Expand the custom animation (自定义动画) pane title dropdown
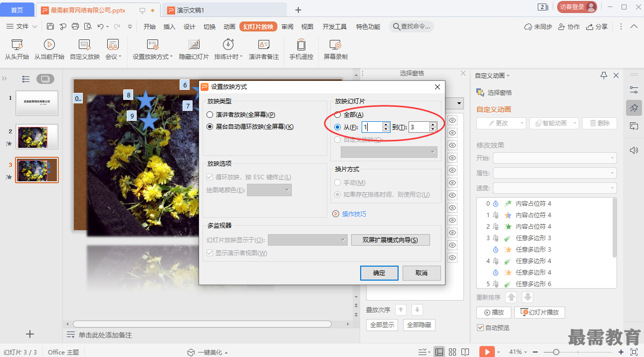The image size is (644, 357). click(508, 76)
